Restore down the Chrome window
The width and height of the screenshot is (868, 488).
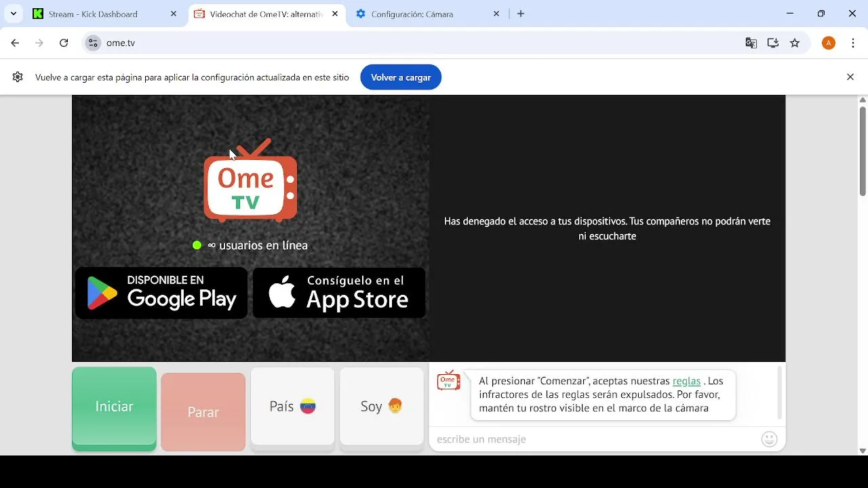[x=821, y=14]
